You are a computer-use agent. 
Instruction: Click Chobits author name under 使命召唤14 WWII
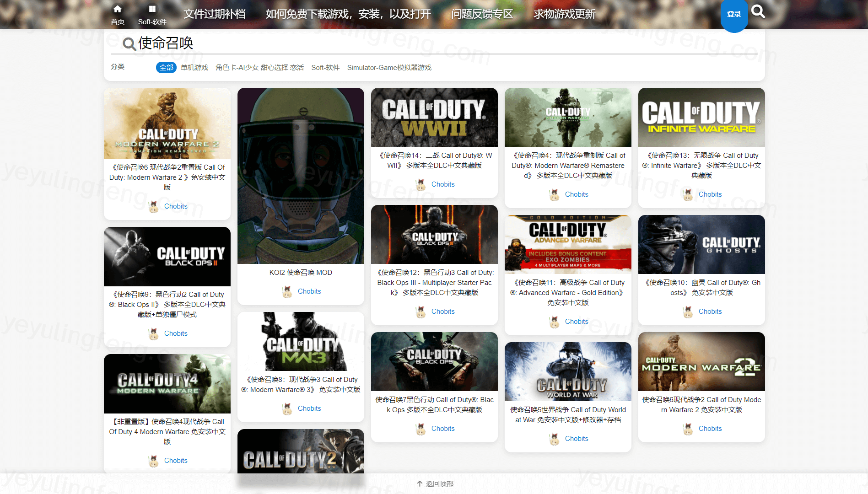coord(443,184)
